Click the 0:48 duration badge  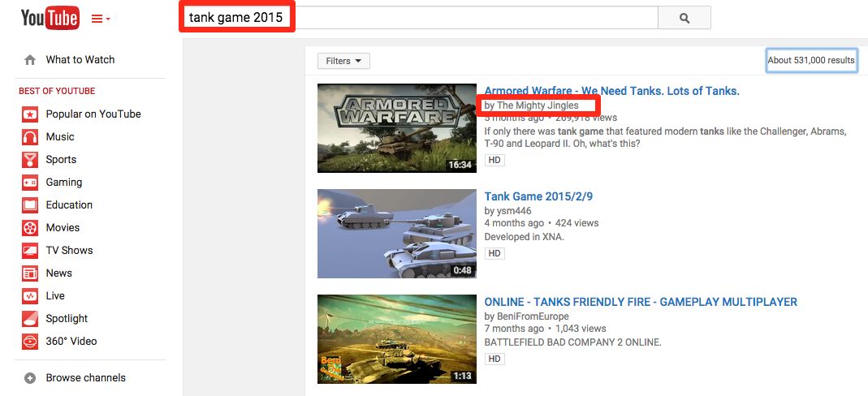[462, 270]
